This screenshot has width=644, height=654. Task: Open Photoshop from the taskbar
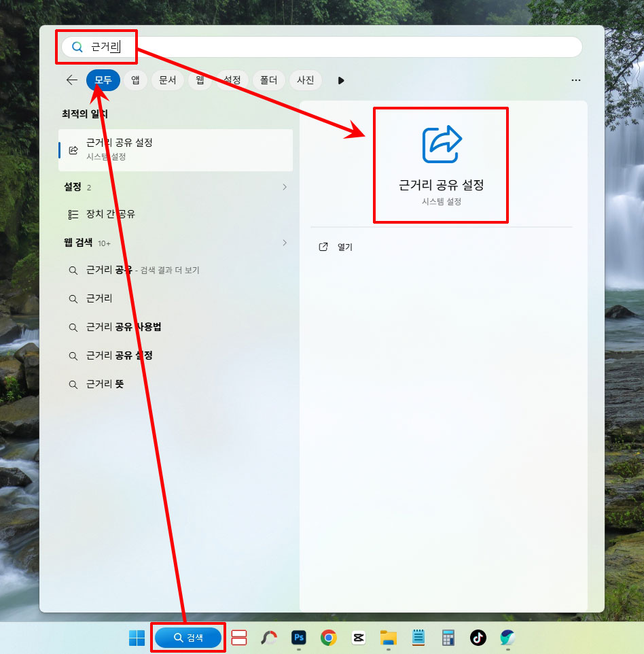tap(298, 638)
